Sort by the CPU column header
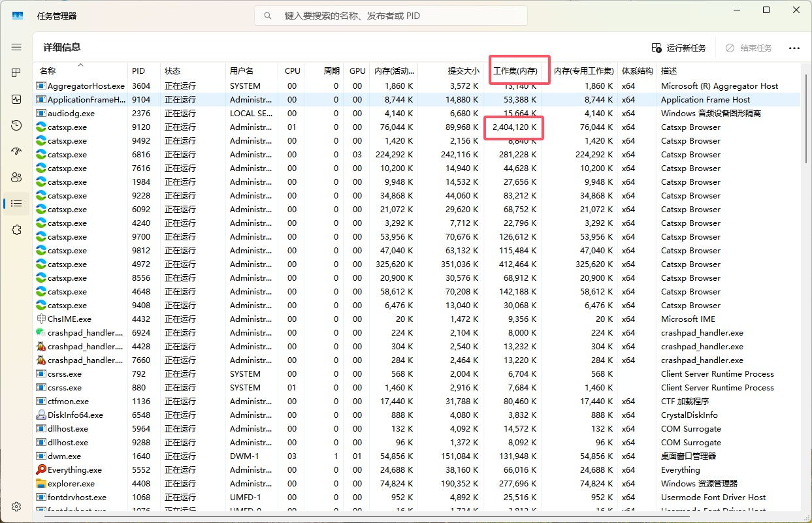The width and height of the screenshot is (812, 523). click(291, 71)
